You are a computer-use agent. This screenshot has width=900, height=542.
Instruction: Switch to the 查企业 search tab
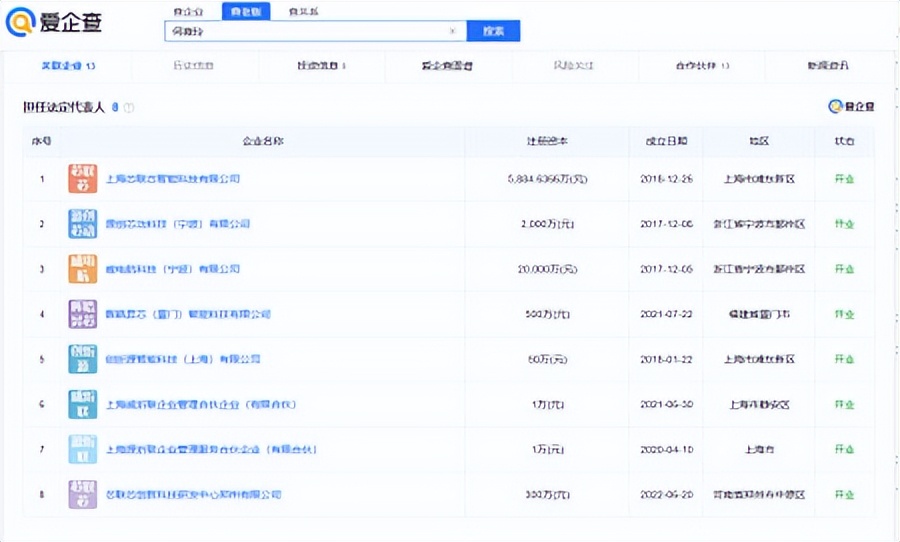tap(188, 11)
